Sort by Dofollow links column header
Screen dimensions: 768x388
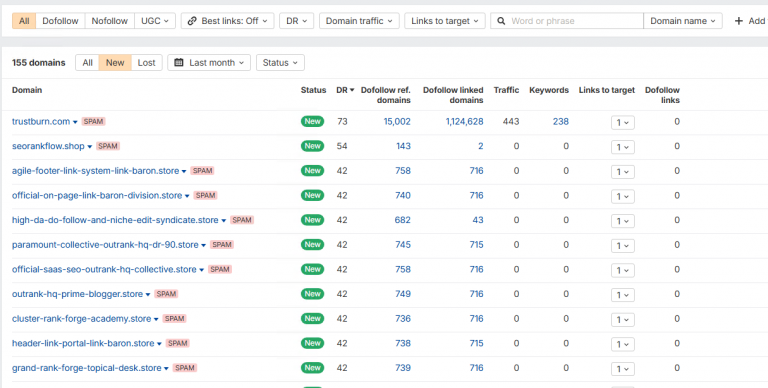click(662, 95)
